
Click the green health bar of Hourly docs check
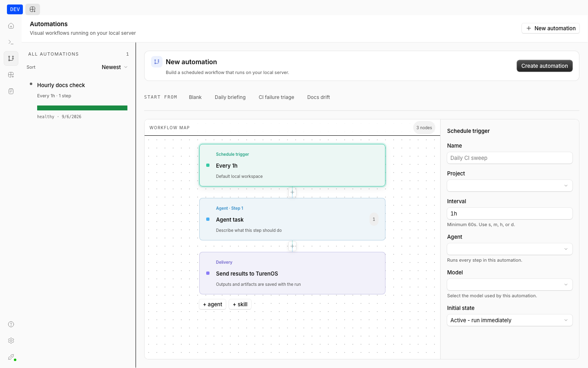(82, 108)
